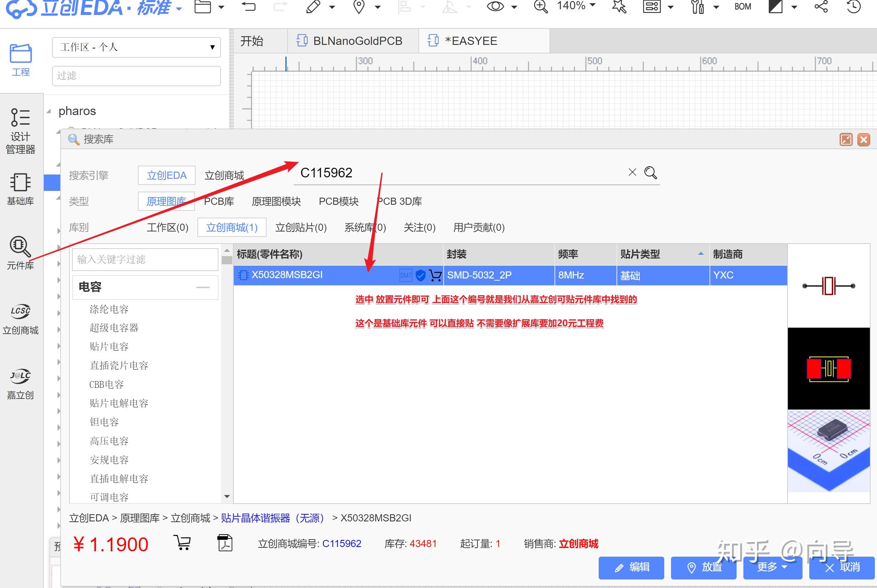Click the BOM toolbar icon
This screenshot has width=877, height=588.
pos(742,7)
